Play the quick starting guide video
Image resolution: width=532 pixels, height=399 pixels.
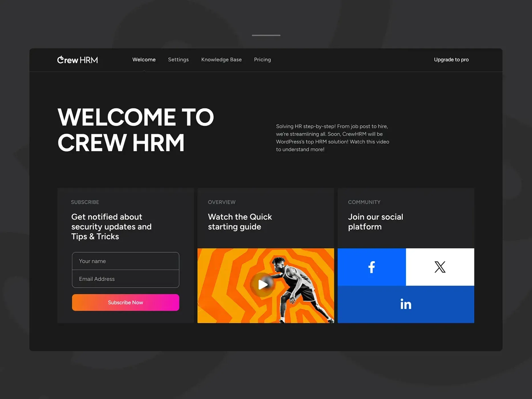[x=262, y=284]
